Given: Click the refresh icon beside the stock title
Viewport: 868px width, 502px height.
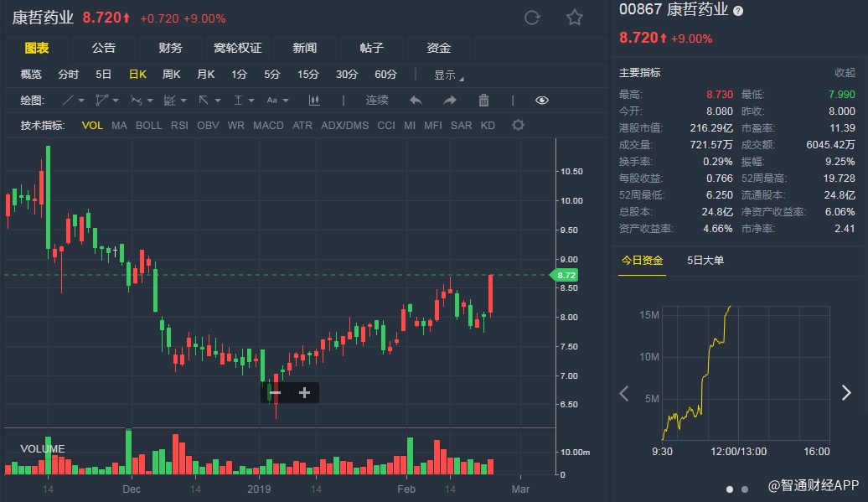Looking at the screenshot, I should pyautogui.click(x=532, y=18).
